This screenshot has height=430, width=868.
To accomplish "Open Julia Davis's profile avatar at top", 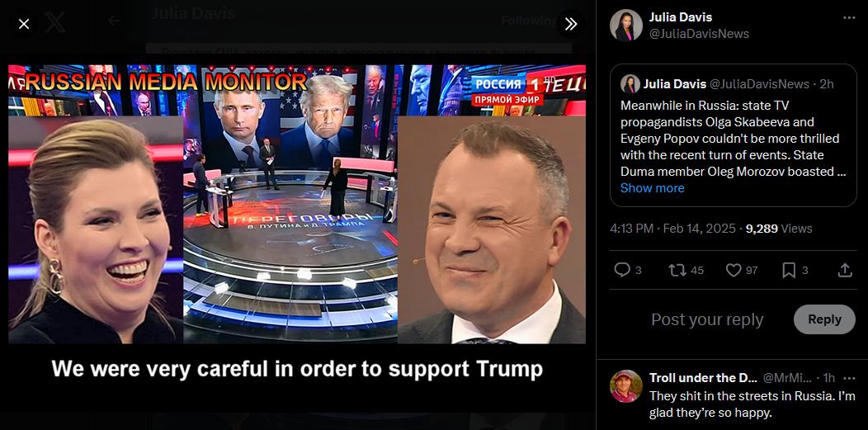I will coord(626,26).
